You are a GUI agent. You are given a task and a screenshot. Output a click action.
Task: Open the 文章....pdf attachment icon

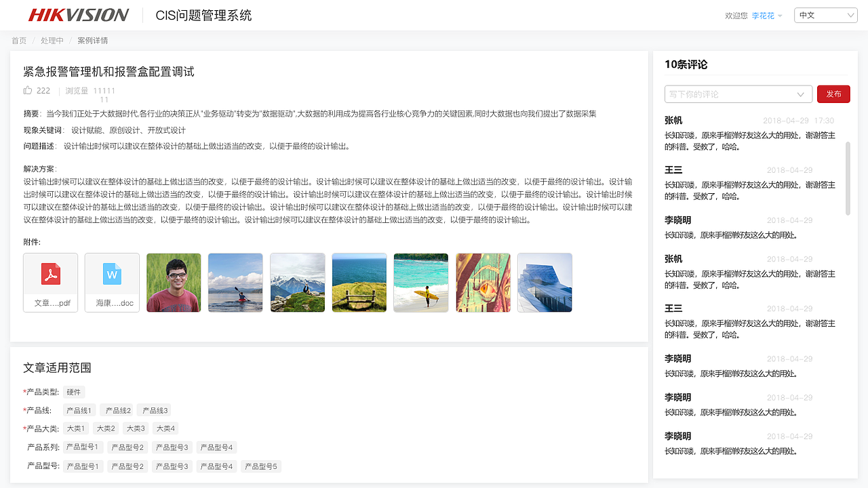pos(50,282)
